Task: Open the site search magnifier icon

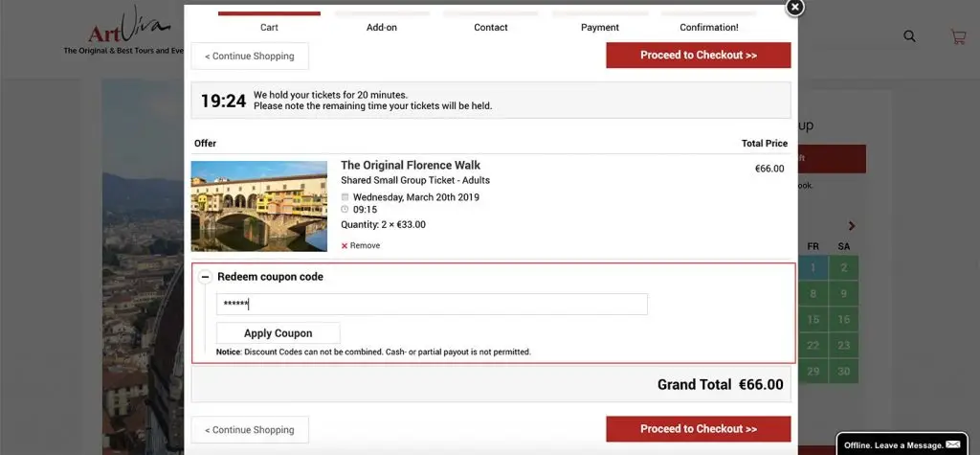Action: click(x=909, y=36)
